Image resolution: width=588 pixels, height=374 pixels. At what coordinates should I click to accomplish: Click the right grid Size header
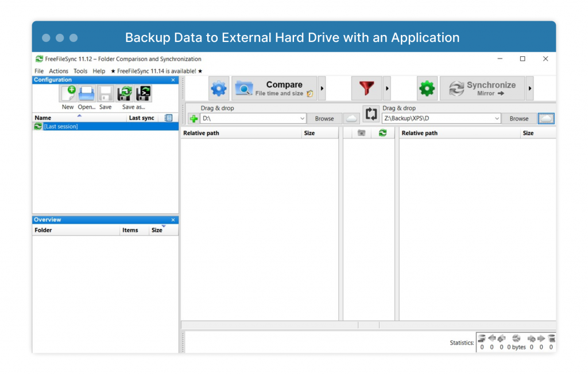(538, 134)
